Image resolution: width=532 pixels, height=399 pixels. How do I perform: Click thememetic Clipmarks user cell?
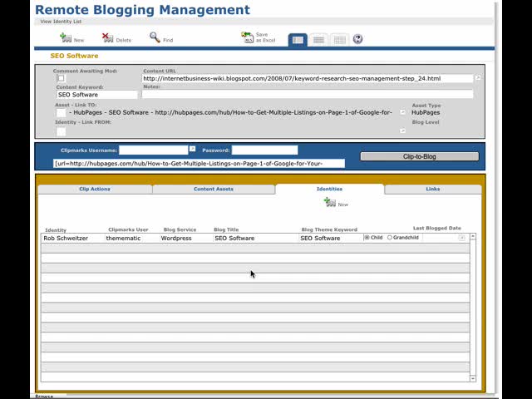click(131, 239)
